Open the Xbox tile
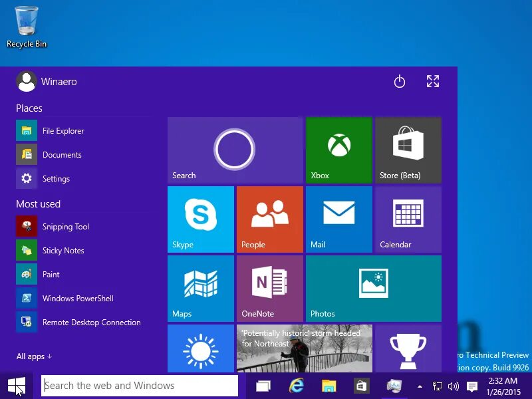This screenshot has height=399, width=532. pyautogui.click(x=338, y=150)
